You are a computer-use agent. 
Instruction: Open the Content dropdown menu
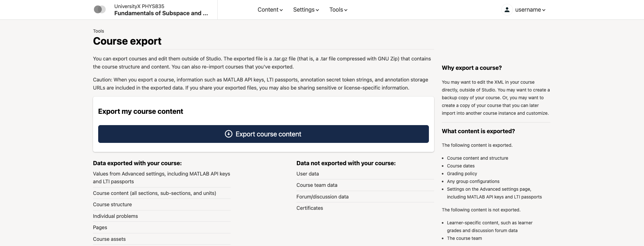coord(270,10)
